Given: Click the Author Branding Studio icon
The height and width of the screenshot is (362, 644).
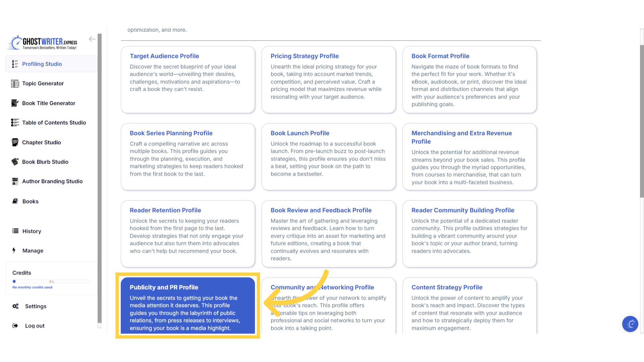Looking at the screenshot, I should 15,181.
